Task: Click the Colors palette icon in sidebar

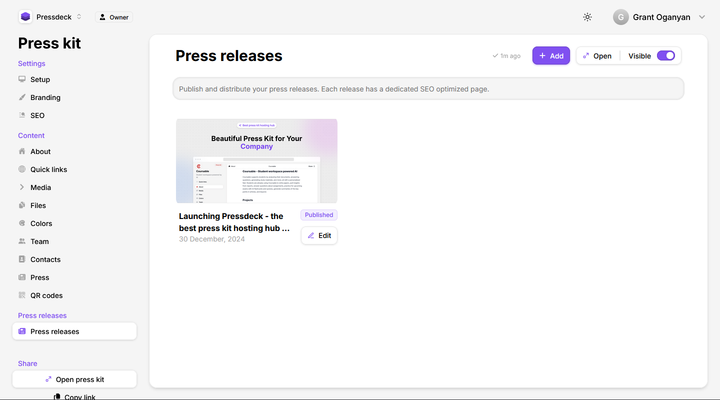Action: [22, 224]
